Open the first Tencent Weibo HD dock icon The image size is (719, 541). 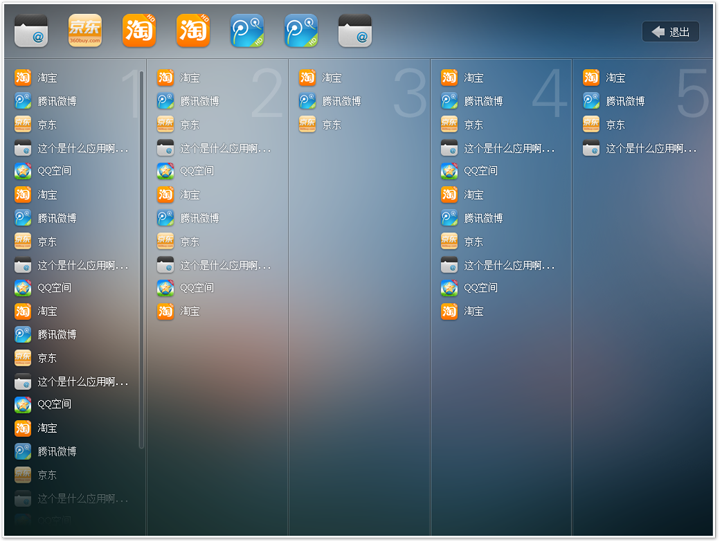point(247,30)
